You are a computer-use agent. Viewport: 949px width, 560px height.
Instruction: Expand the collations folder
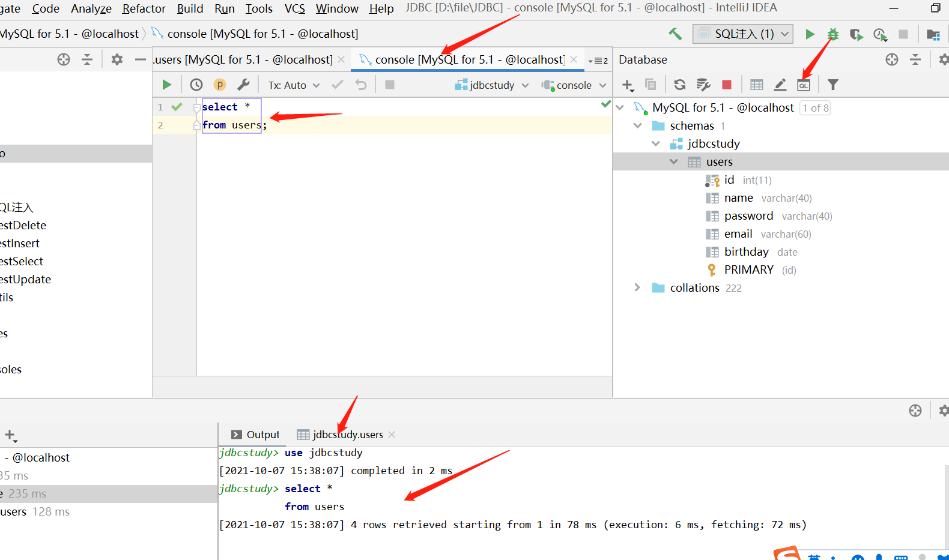[x=637, y=288]
